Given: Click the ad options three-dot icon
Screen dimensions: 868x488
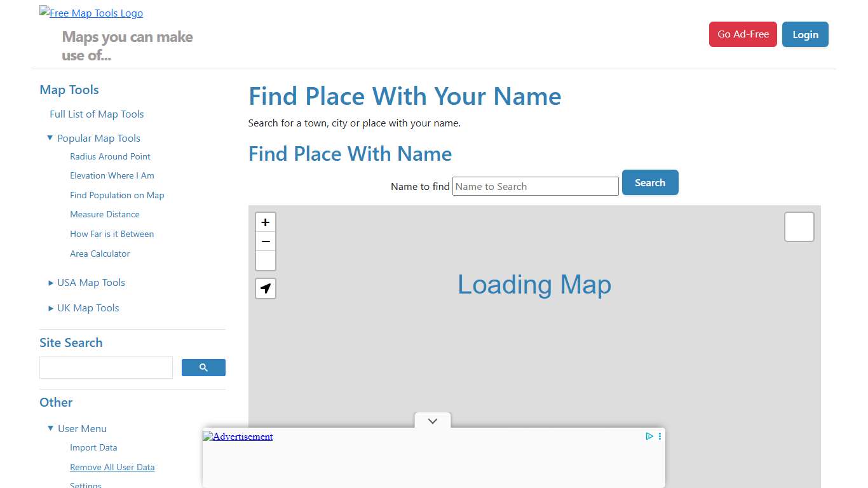Looking at the screenshot, I should 659,436.
